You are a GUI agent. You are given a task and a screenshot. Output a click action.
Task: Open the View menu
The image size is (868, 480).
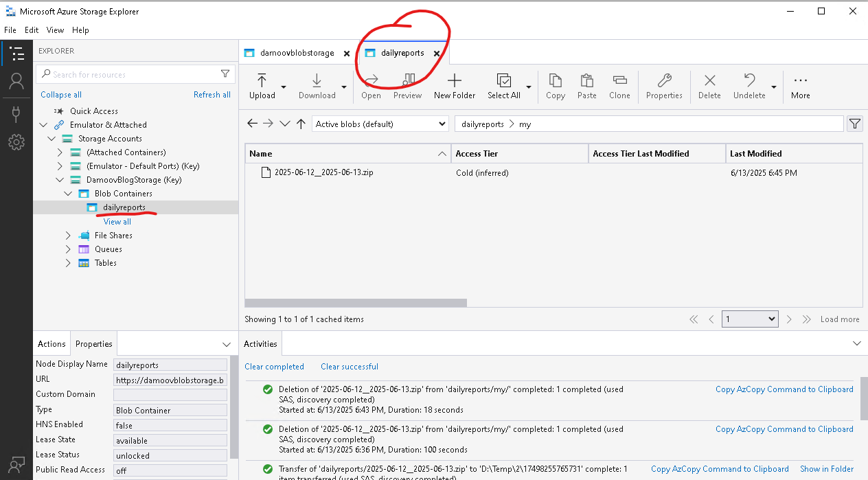pyautogui.click(x=55, y=30)
